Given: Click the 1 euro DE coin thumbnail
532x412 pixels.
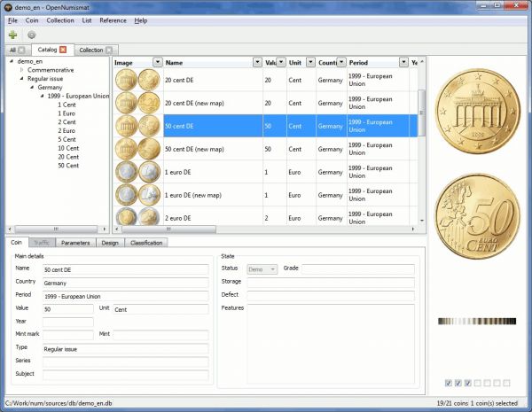Looking at the screenshot, I should point(137,171).
